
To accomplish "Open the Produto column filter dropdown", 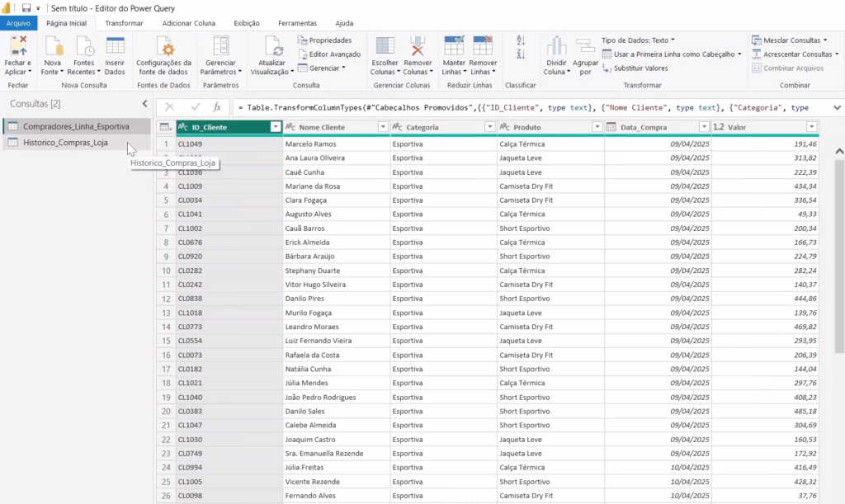I will pyautogui.click(x=597, y=127).
